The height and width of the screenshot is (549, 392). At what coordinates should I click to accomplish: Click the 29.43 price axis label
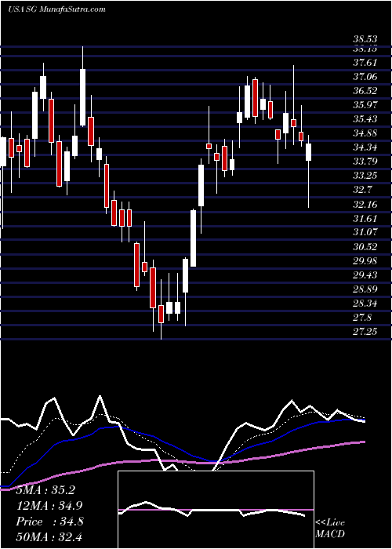coord(365,274)
